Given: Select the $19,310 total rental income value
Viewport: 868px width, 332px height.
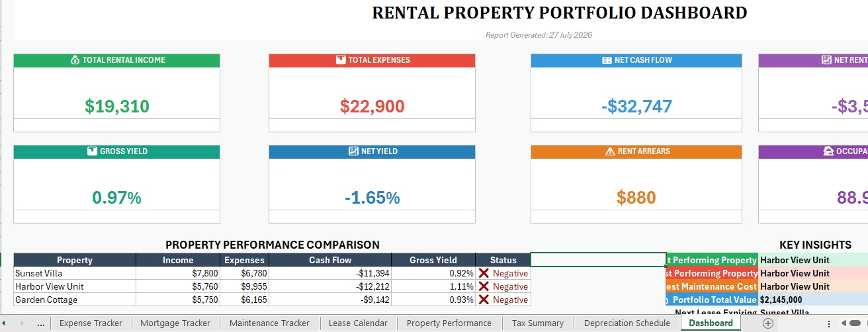Looking at the screenshot, I should (x=117, y=106).
